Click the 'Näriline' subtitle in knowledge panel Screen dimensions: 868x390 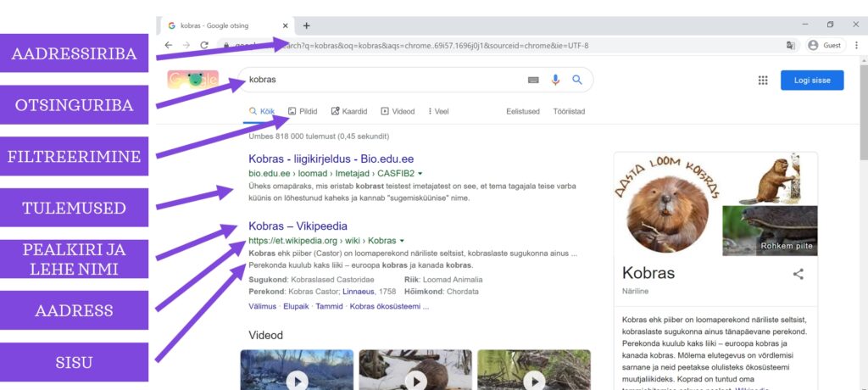(635, 291)
